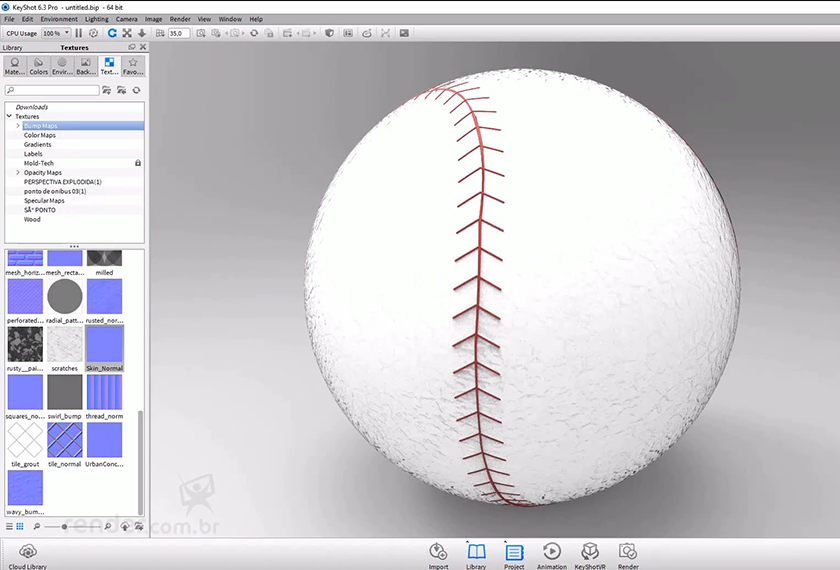Image resolution: width=840 pixels, height=570 pixels.
Task: Select the Color Maps folder
Action: (x=40, y=135)
